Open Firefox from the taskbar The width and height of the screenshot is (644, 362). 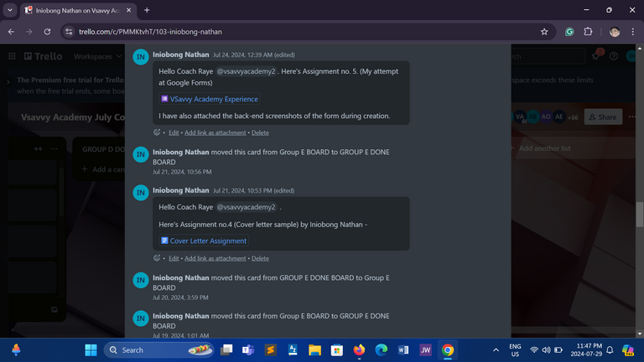pos(359,349)
